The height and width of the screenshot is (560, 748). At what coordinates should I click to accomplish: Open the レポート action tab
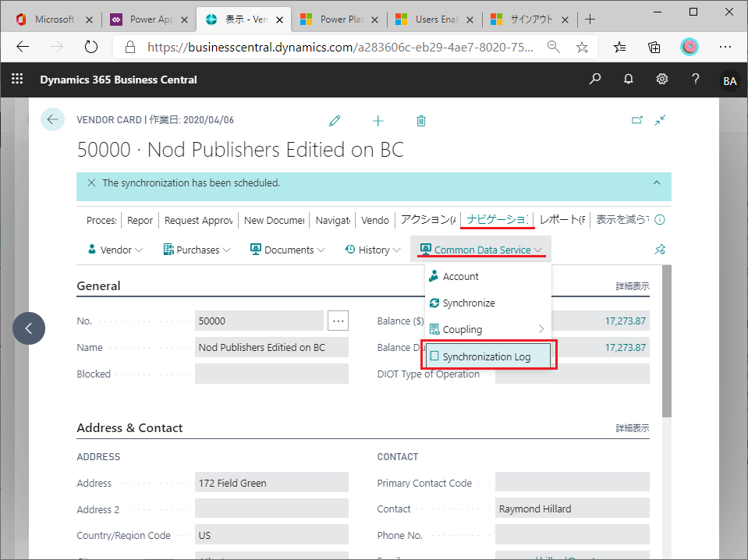[562, 219]
